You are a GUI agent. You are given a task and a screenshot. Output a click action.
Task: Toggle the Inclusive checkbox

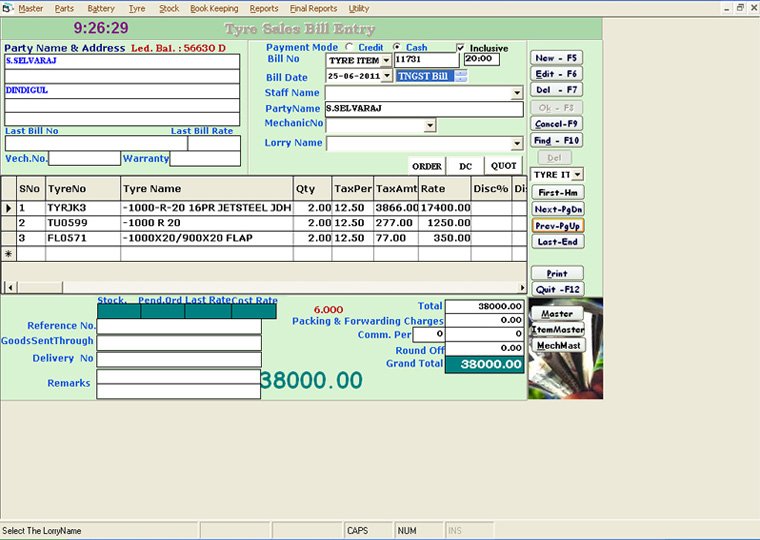click(x=460, y=48)
